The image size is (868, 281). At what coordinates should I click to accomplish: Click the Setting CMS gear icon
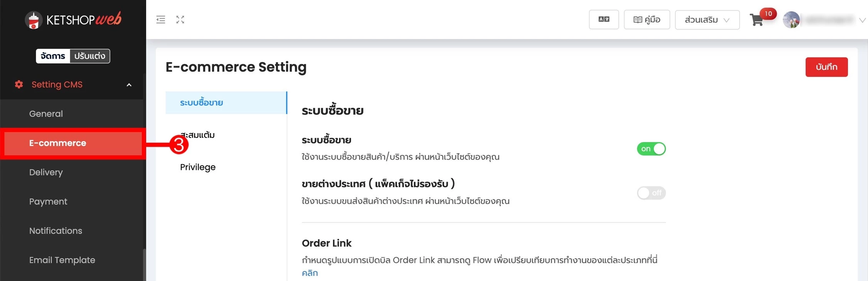(x=18, y=85)
